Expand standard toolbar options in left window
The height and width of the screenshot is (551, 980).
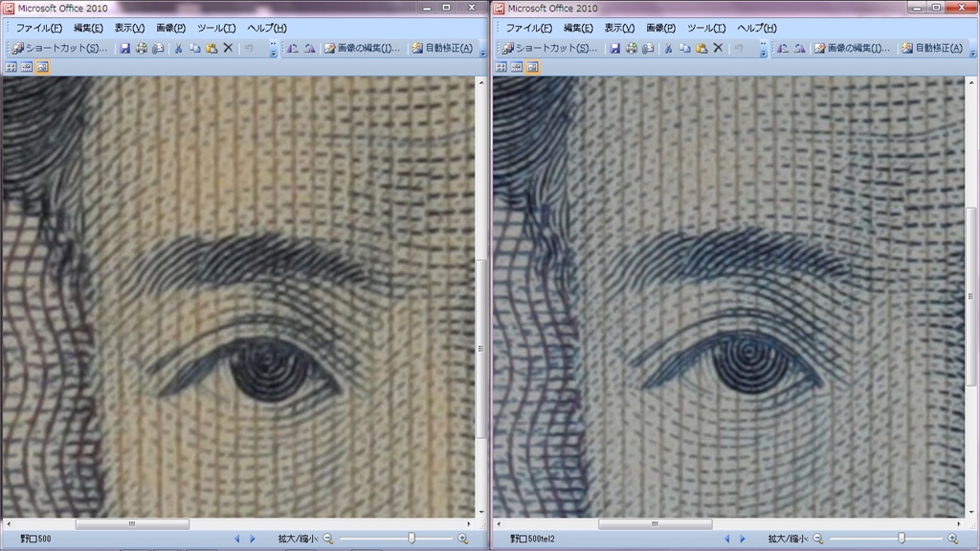273,49
